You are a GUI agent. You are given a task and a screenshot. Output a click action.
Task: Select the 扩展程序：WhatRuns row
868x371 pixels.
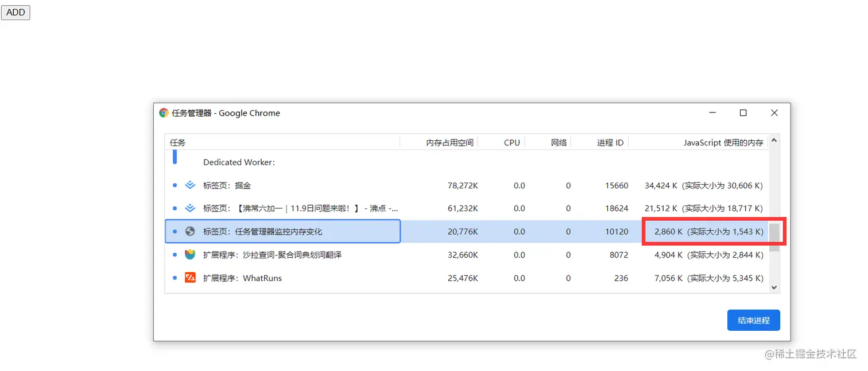tap(467, 278)
